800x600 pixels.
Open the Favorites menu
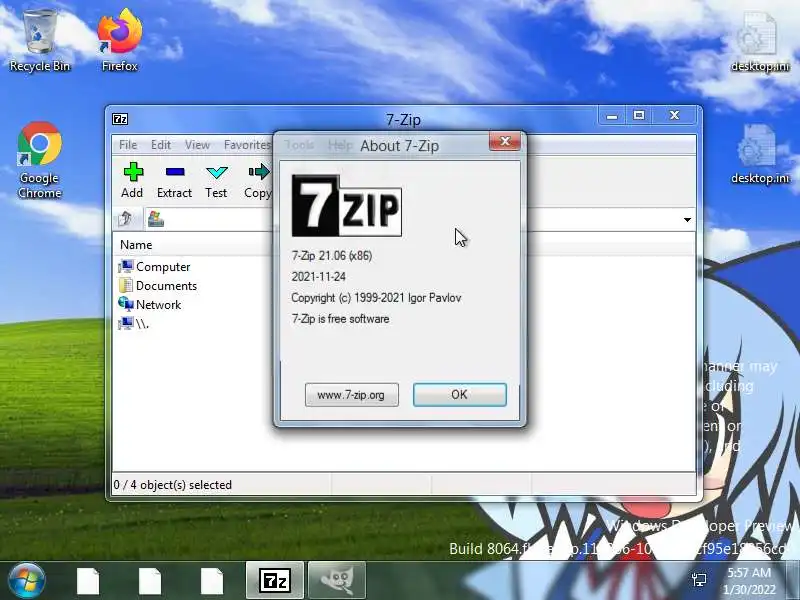coord(247,145)
